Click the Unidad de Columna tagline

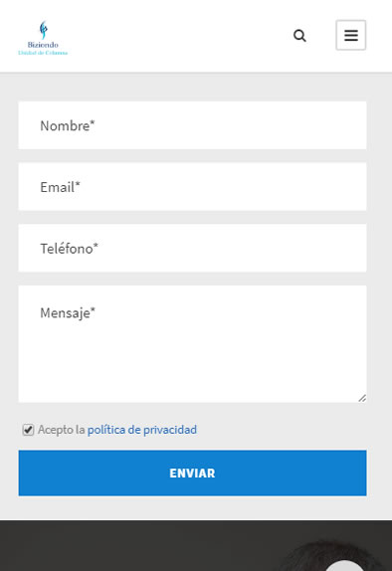pos(43,53)
